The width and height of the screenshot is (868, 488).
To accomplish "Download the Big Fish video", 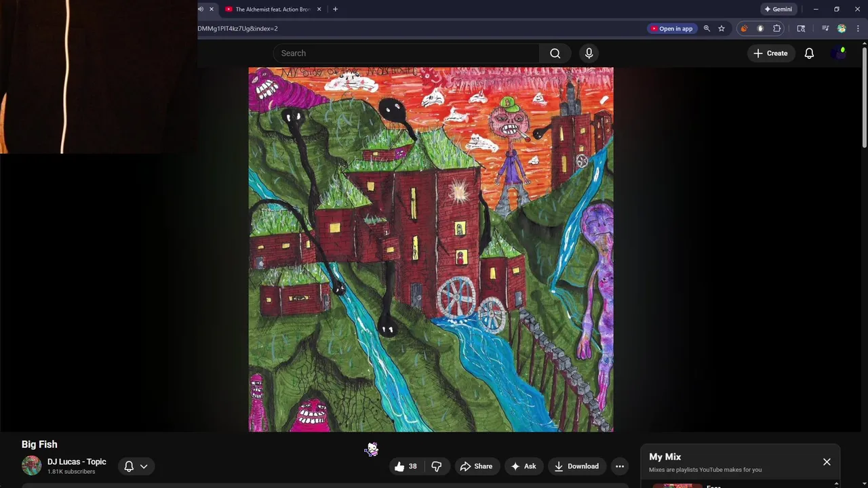I will pyautogui.click(x=576, y=466).
